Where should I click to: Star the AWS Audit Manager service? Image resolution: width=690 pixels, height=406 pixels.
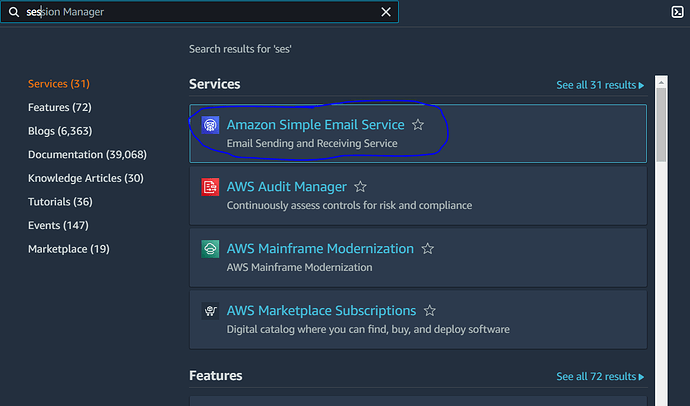pyautogui.click(x=360, y=187)
